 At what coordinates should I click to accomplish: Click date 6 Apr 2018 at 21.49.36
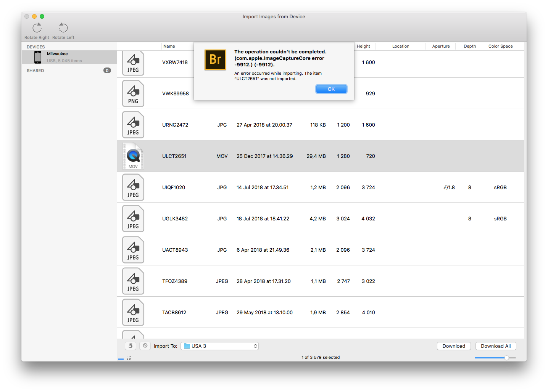263,250
